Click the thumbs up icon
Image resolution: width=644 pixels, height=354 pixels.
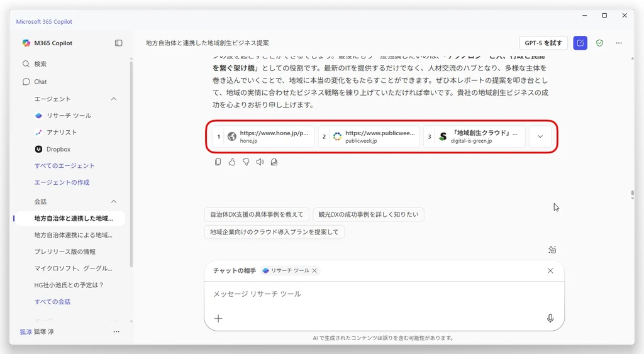click(232, 162)
